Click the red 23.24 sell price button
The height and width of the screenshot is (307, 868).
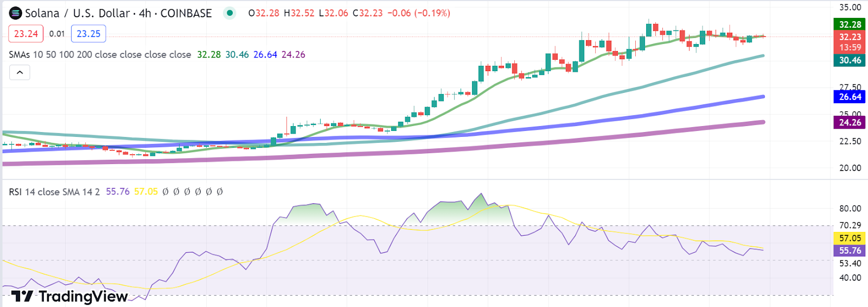point(26,34)
